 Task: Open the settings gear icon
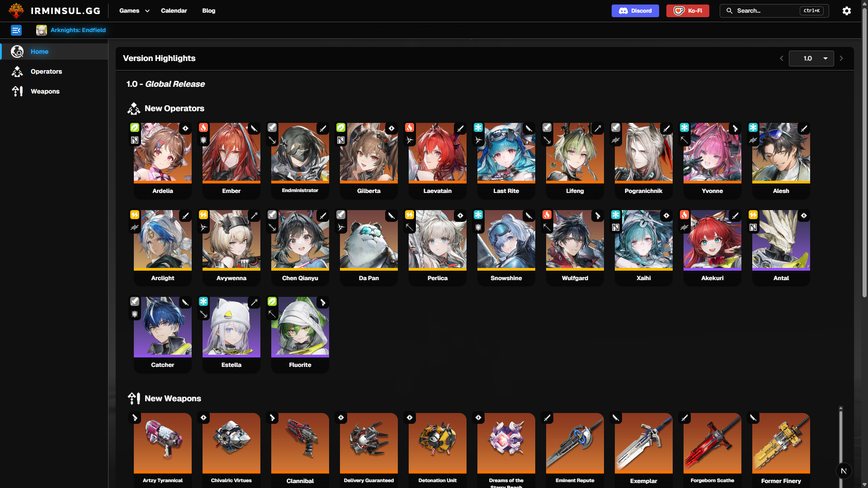click(x=846, y=11)
